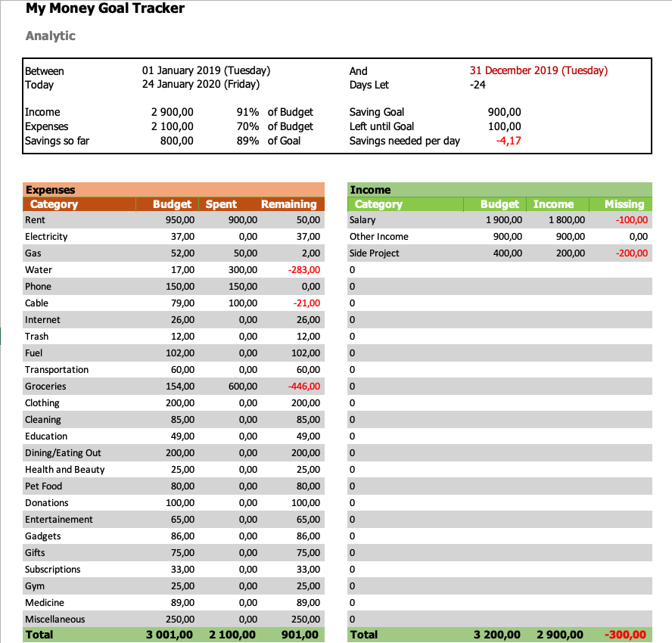Click the Rent budget cell 950,00
The height and width of the screenshot is (643, 672).
tap(180, 220)
